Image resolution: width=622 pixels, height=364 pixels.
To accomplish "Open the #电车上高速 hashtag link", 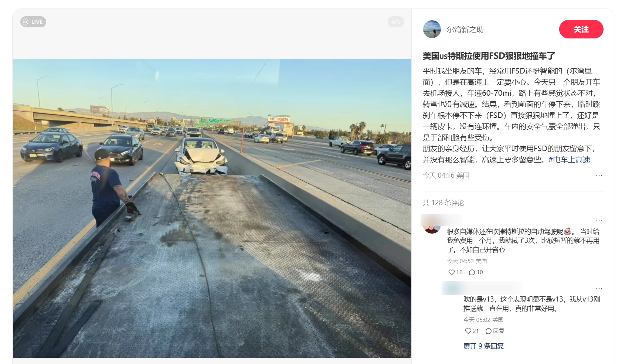I will click(x=569, y=160).
